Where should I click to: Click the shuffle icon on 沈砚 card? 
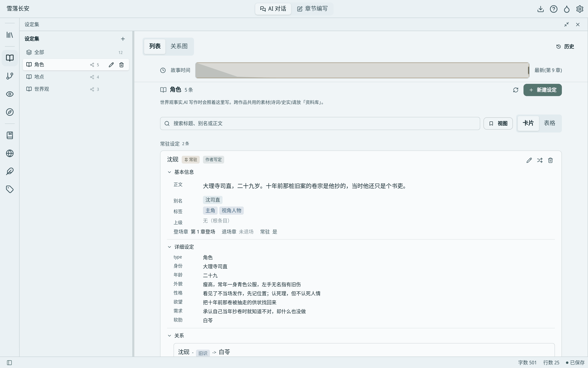(x=540, y=160)
